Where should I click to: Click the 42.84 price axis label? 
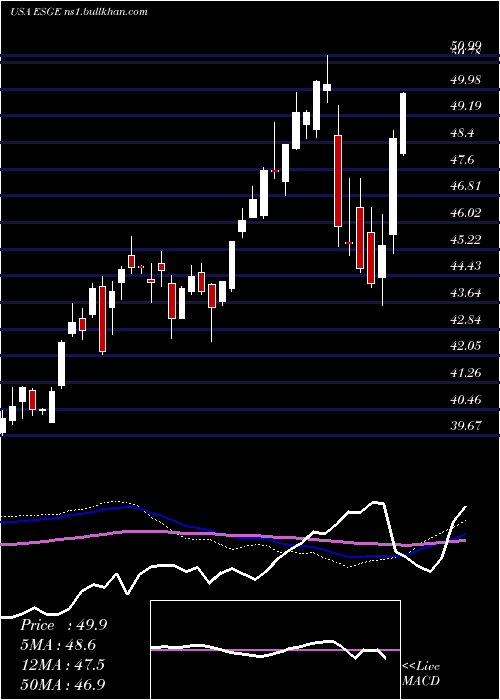point(466,320)
